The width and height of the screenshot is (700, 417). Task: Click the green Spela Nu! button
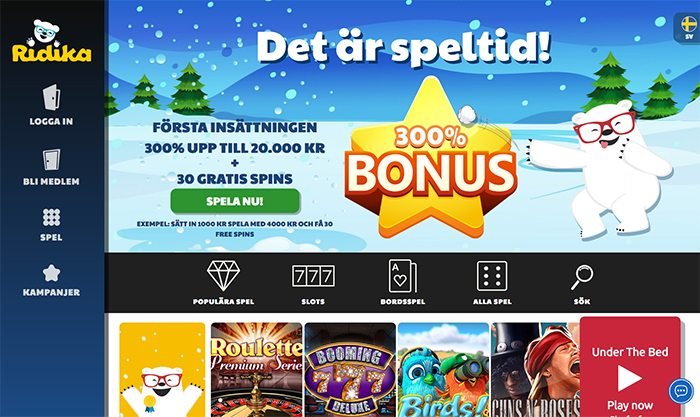pyautogui.click(x=235, y=201)
